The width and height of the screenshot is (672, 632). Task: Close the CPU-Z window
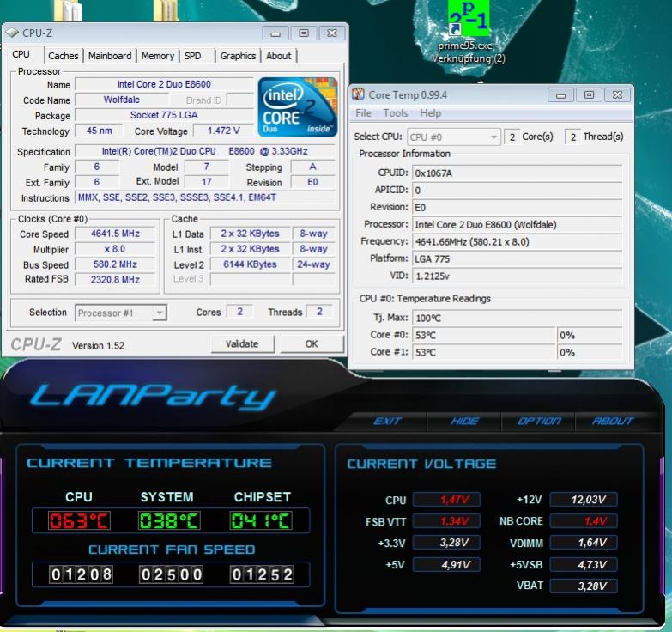pos(332,33)
